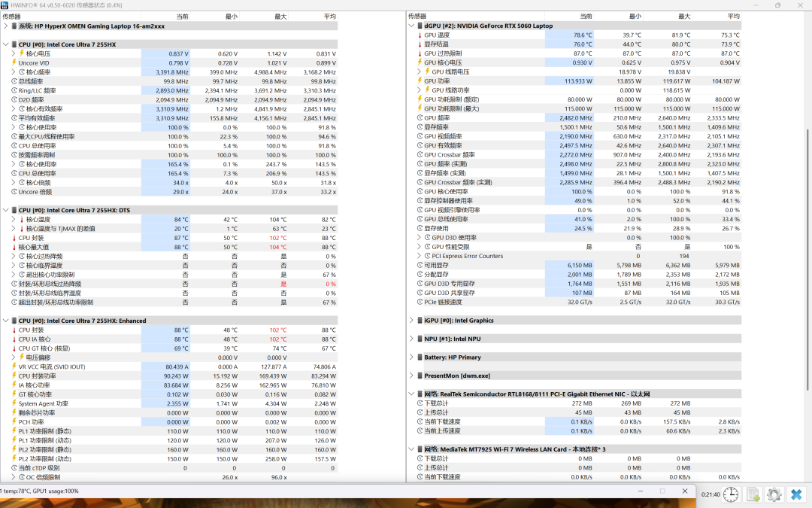The width and height of the screenshot is (812, 508).
Task: Click the lightning icon beside System Agent 功率
Action: coord(14,403)
